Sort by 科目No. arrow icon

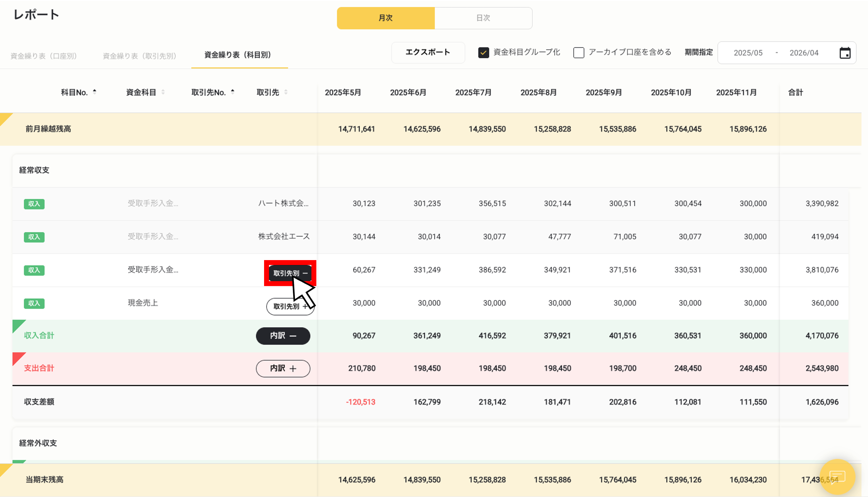click(94, 92)
